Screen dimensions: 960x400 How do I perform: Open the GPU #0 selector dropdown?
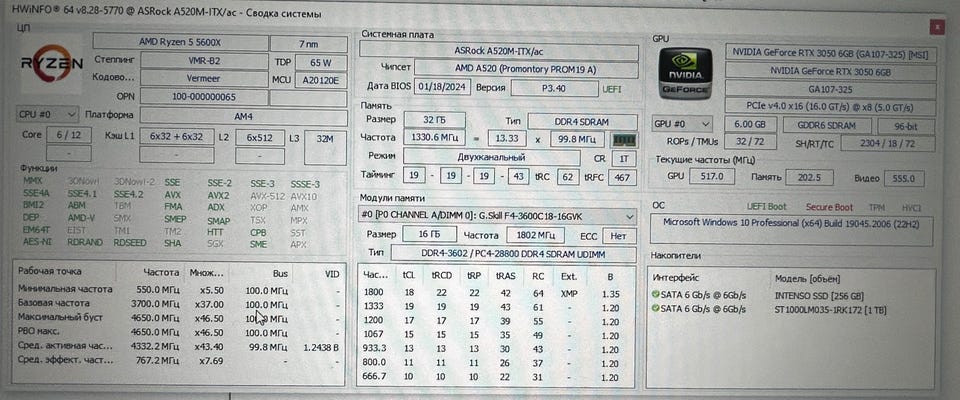pyautogui.click(x=683, y=124)
